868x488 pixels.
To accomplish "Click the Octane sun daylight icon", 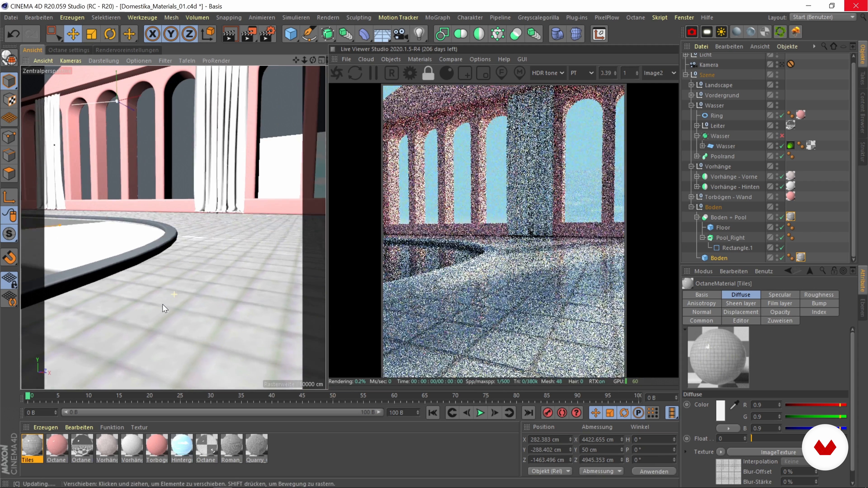I will click(x=722, y=32).
